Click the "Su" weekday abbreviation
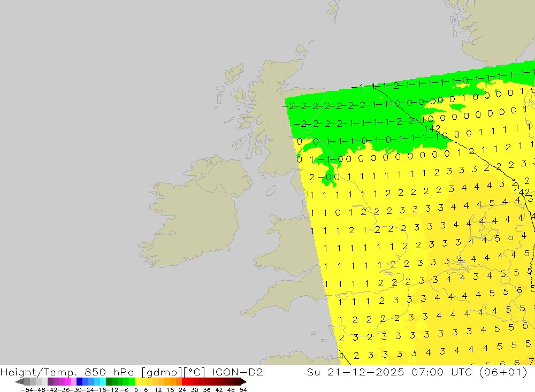535x392 pixels. 313,372
